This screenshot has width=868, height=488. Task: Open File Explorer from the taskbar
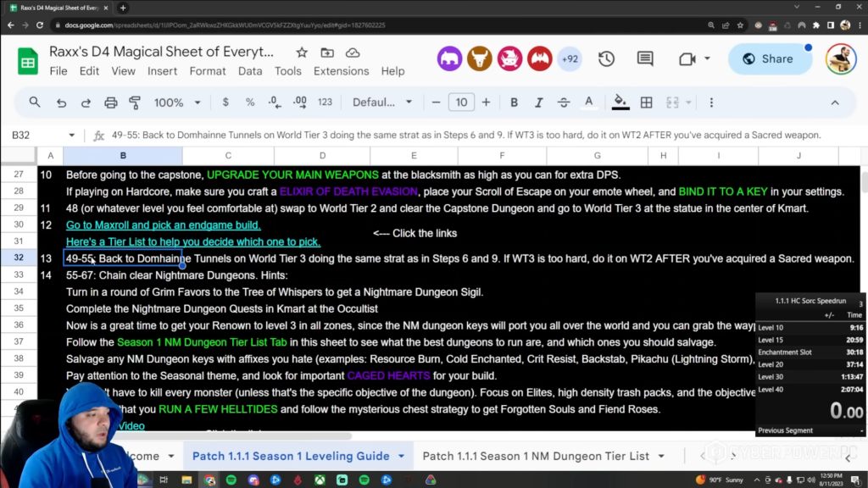(x=186, y=480)
